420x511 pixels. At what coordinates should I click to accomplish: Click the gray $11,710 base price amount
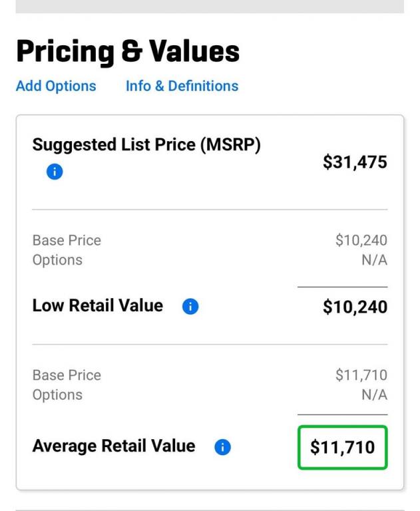(361, 375)
